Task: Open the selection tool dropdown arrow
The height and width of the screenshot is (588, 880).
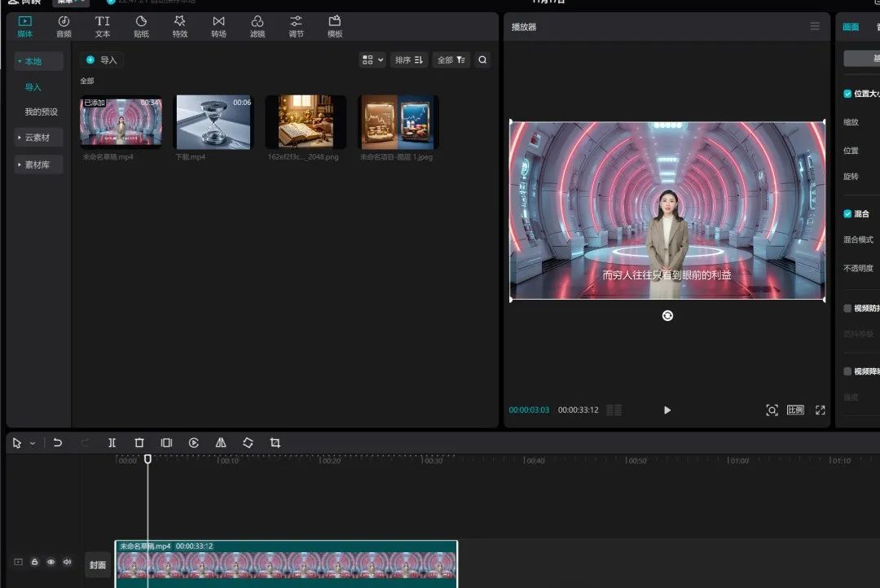Action: [x=33, y=444]
